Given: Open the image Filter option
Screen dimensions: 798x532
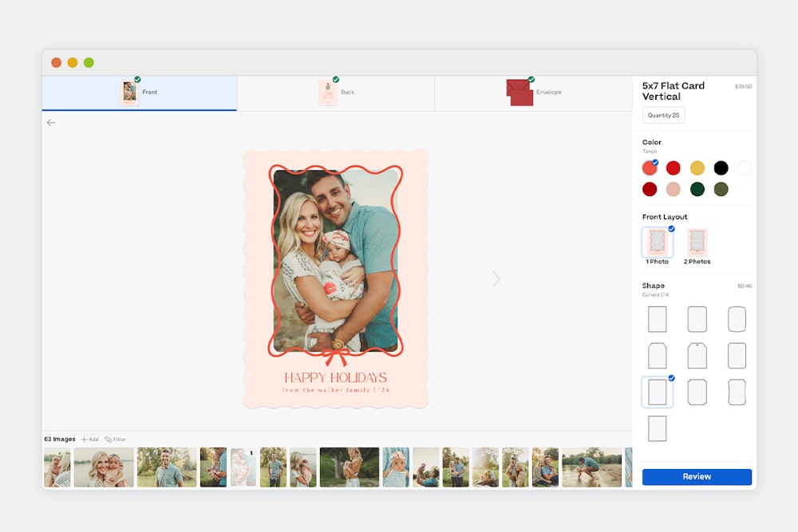Looking at the screenshot, I should [115, 439].
